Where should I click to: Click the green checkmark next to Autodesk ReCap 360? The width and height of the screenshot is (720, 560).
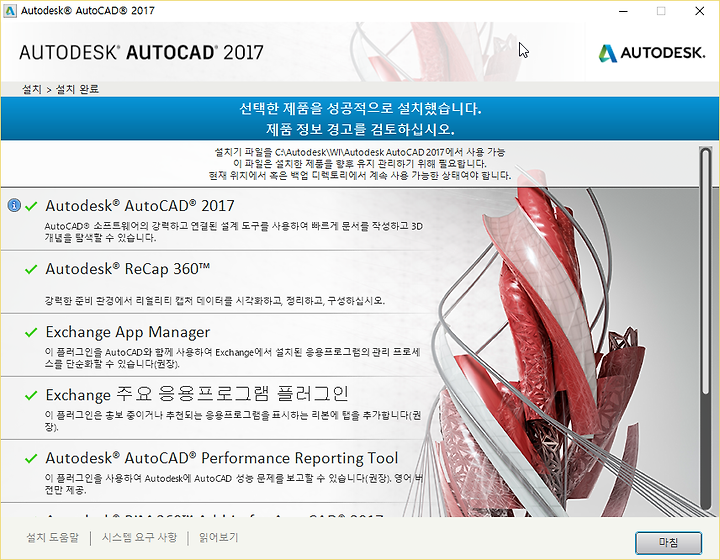click(31, 269)
